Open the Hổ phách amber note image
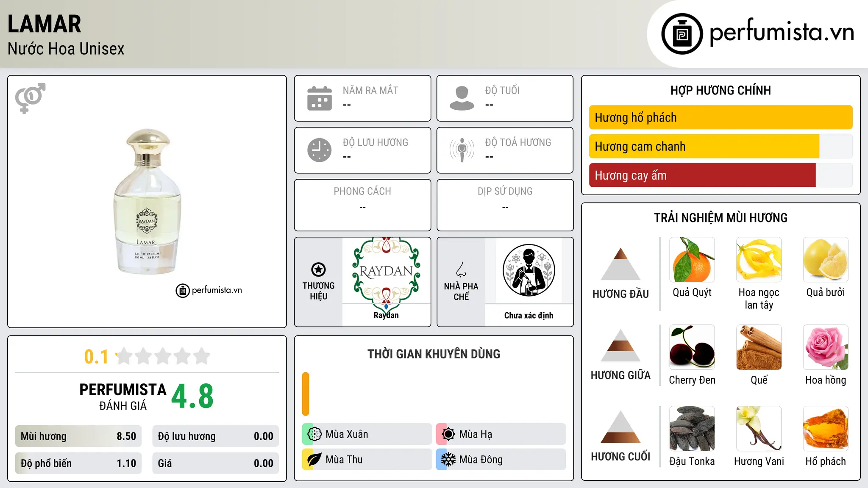 [826, 429]
